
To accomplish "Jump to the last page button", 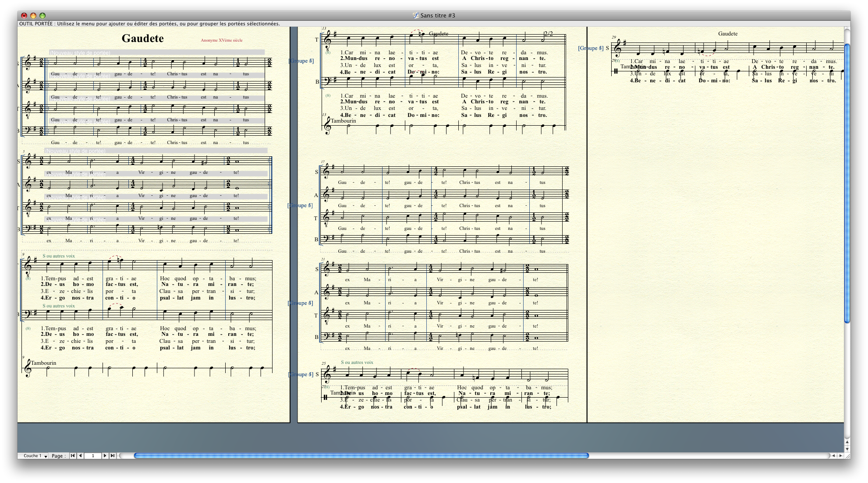I will [x=113, y=456].
